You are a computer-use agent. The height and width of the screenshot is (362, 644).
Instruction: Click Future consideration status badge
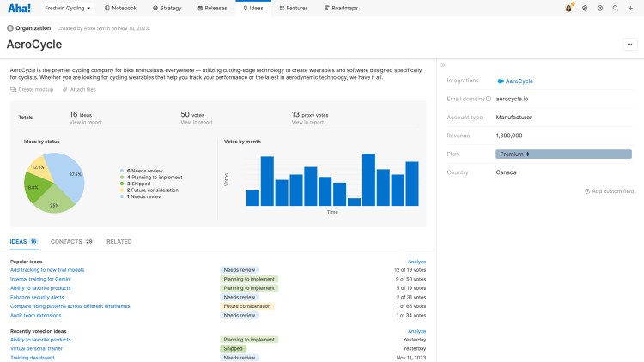point(247,306)
